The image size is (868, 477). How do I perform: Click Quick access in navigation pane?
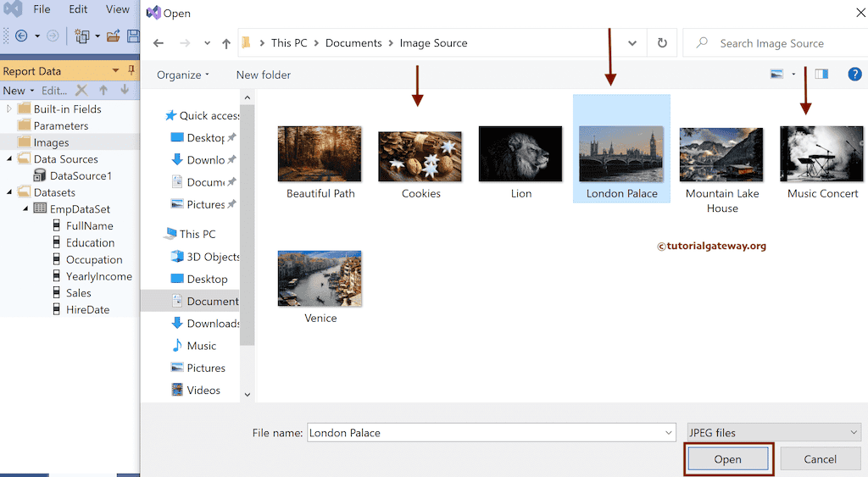coord(202,116)
